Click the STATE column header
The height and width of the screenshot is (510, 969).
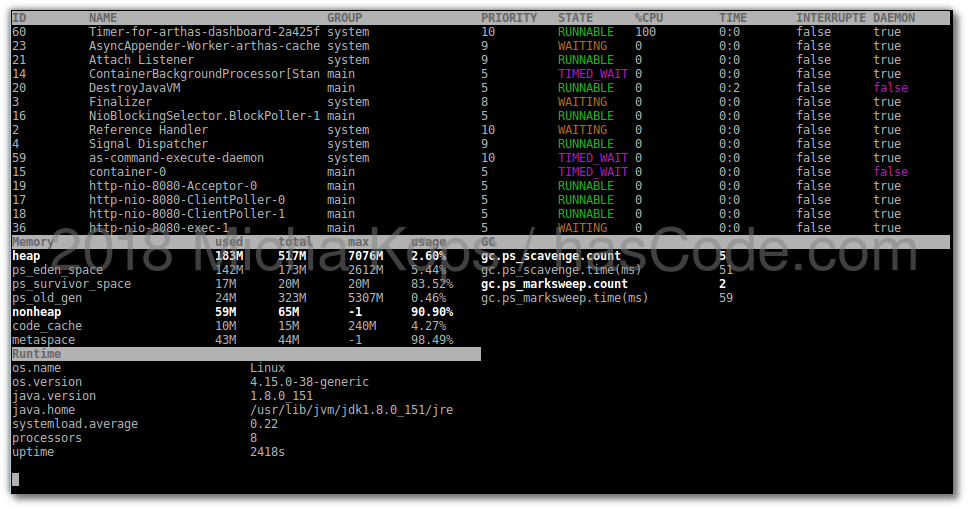pos(575,18)
